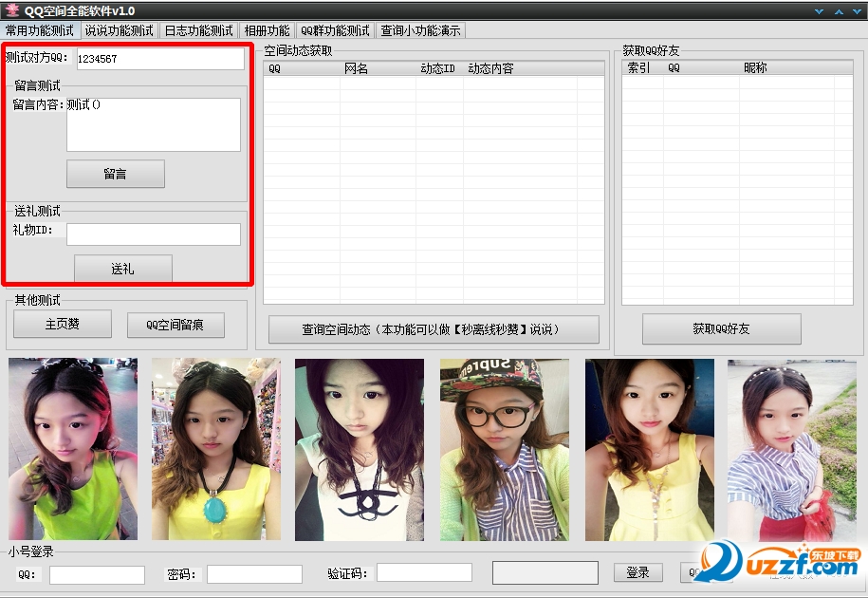Select the 相册功能 tab
The height and width of the screenshot is (598, 868).
(267, 30)
